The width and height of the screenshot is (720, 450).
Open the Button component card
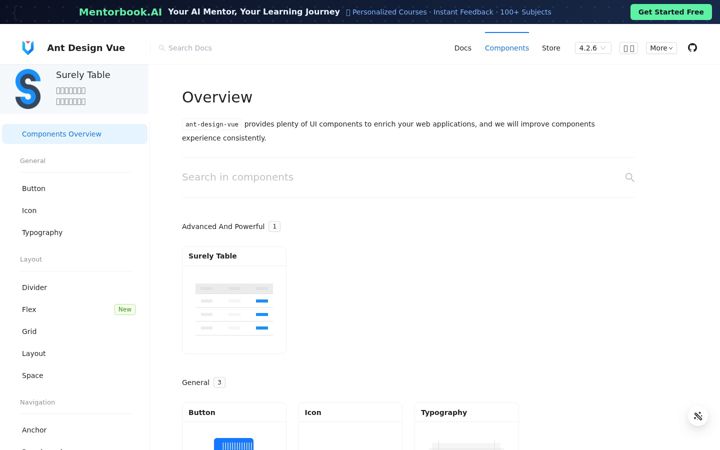point(234,427)
